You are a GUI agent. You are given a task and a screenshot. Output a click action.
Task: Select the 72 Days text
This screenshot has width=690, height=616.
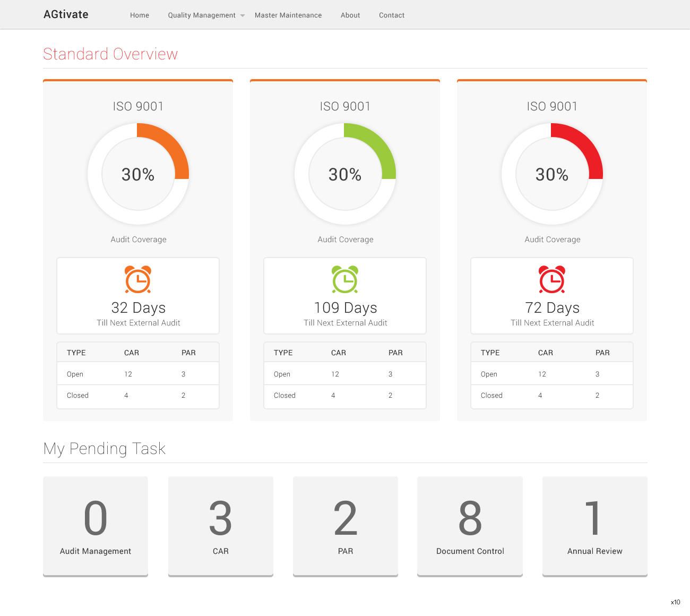553,308
